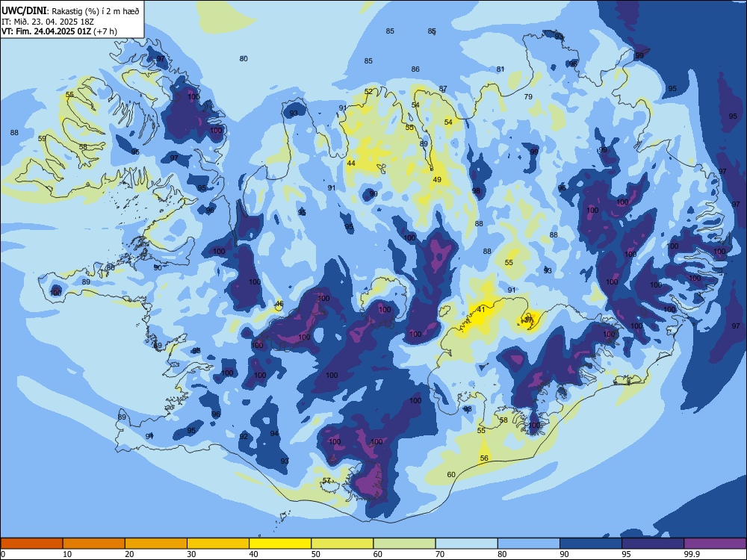Click the humidity value '87' on the map

coord(443,89)
